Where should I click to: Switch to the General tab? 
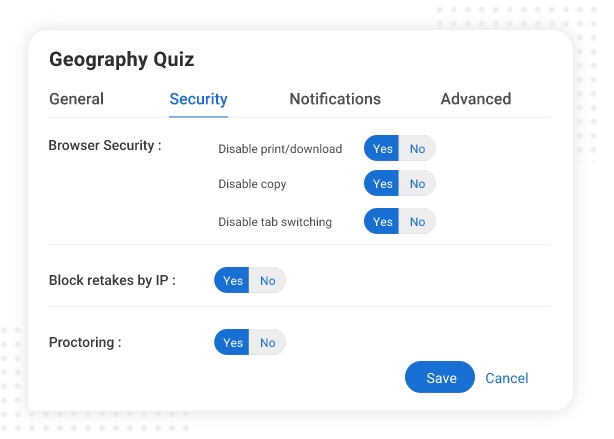tap(76, 99)
